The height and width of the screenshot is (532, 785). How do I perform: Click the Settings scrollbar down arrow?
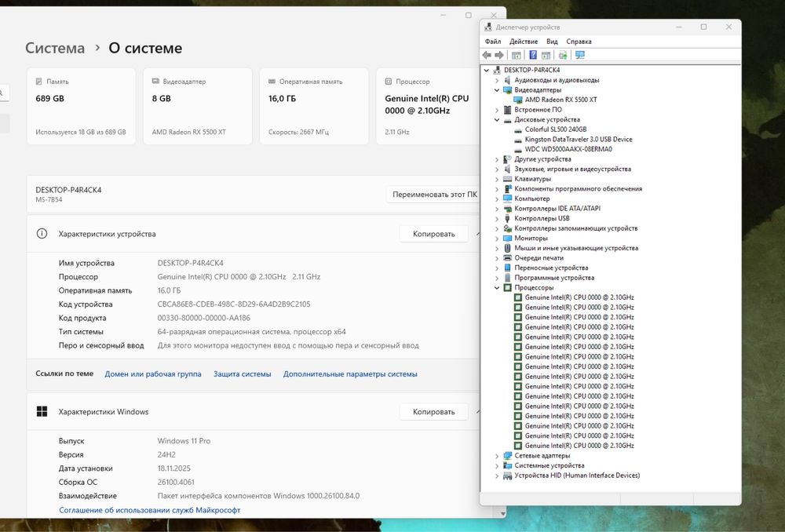502,513
